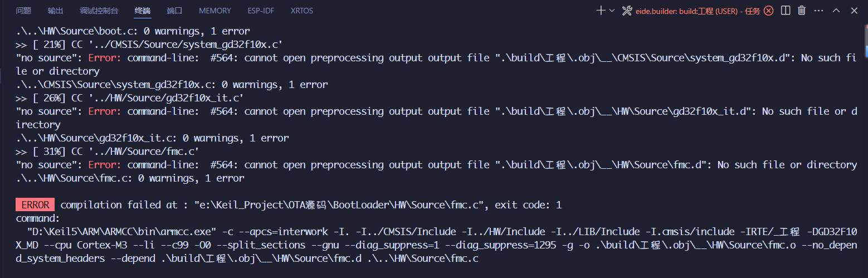Image resolution: width=868 pixels, height=278 pixels.
Task: Select the 端口 ports tab
Action: tap(174, 11)
